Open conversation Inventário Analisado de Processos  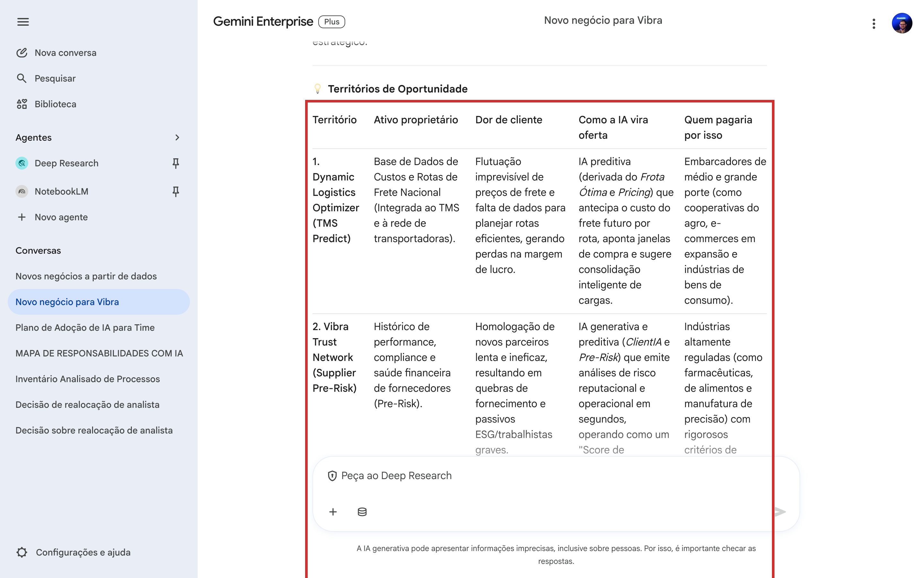[88, 379]
